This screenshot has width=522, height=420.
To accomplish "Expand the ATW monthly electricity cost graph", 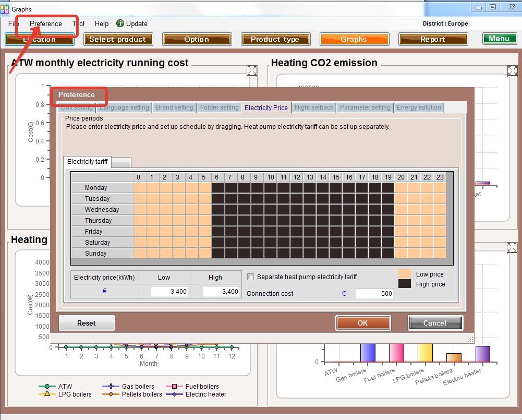I will pyautogui.click(x=252, y=70).
